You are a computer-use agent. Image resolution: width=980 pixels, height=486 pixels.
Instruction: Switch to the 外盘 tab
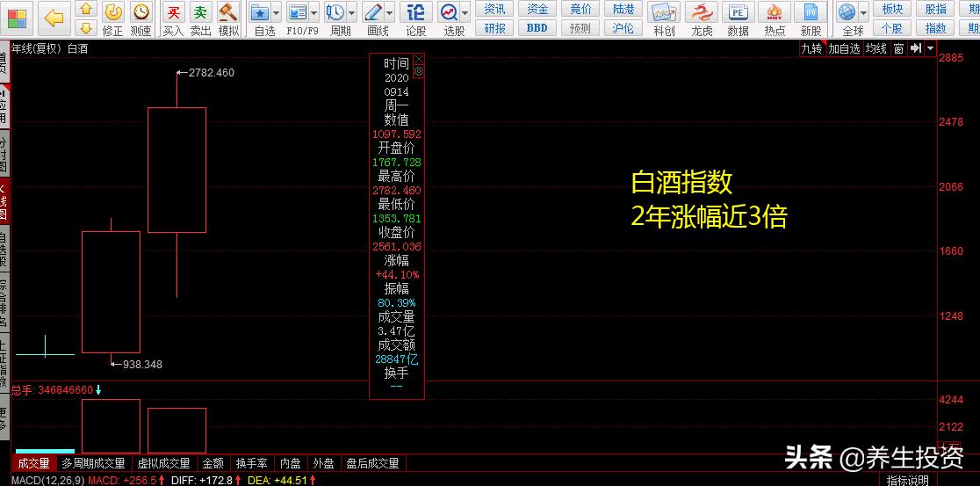click(x=324, y=463)
